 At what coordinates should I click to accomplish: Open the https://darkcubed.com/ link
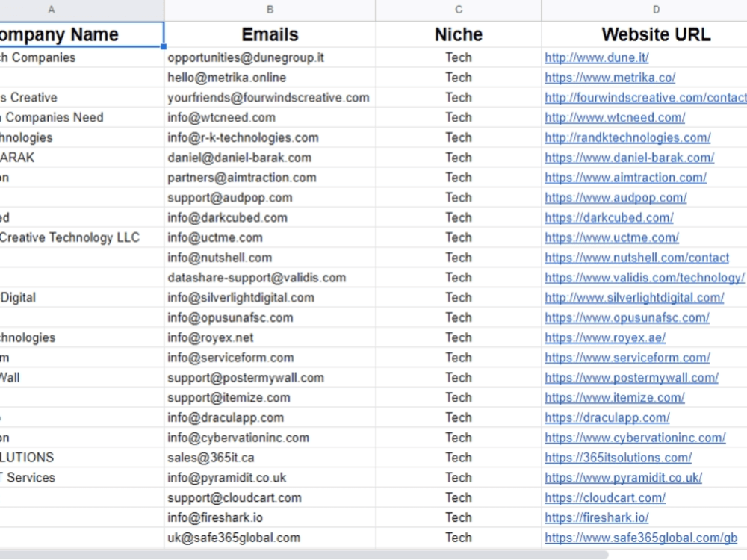tap(609, 217)
